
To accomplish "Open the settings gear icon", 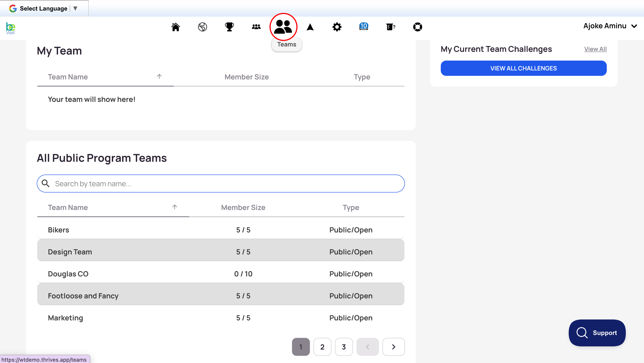I will [x=337, y=27].
